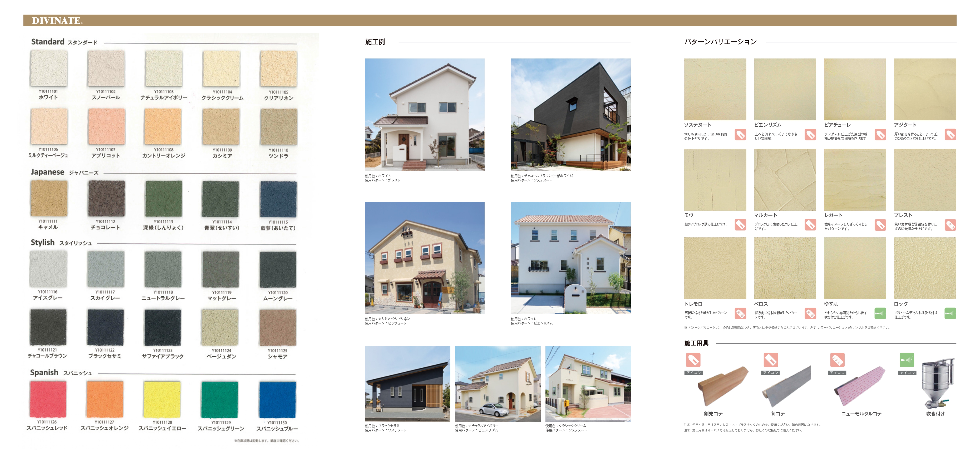Viewport: 980px width, 462px height.
Task: Click the ビエンリズム pattern texture thumbnail
Action: click(785, 90)
